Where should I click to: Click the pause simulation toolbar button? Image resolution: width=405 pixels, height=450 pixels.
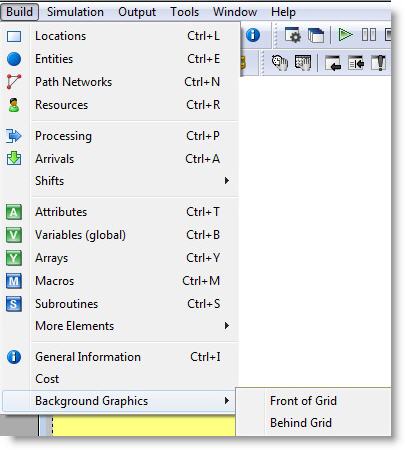[369, 35]
